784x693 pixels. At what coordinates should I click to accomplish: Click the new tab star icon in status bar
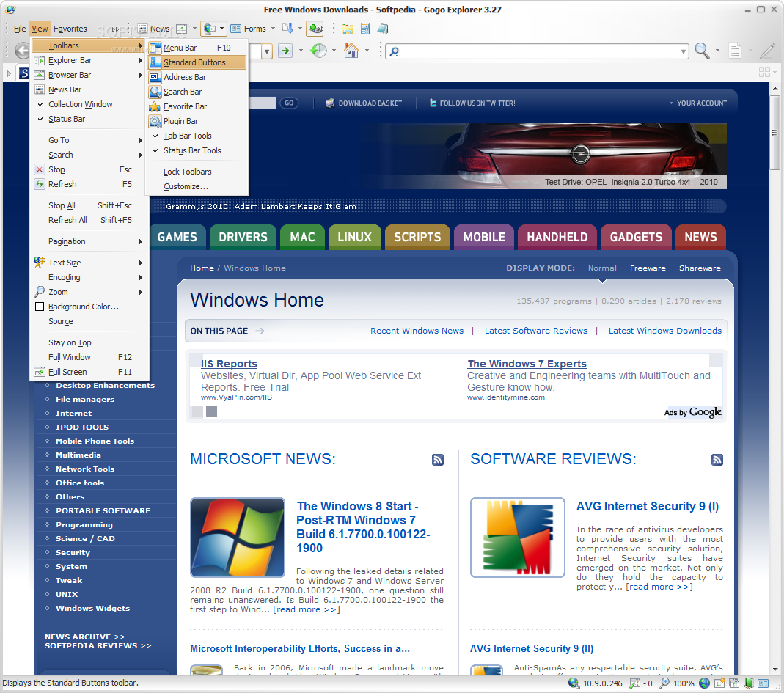tap(719, 683)
